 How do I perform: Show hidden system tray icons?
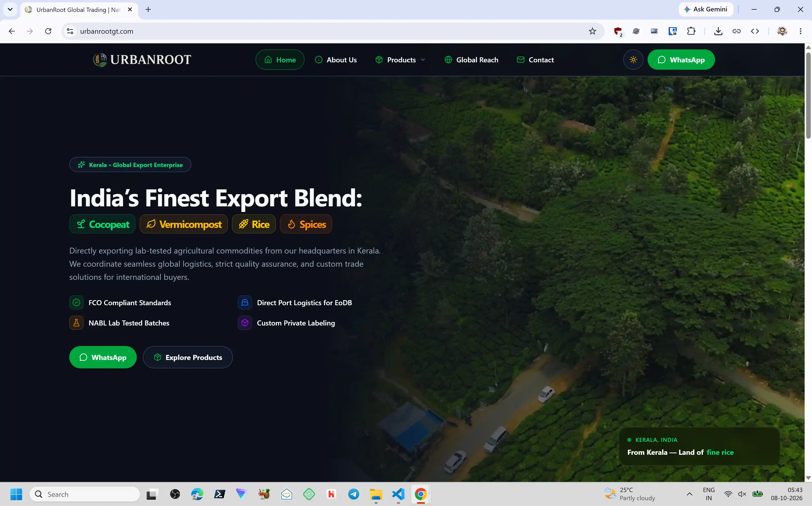point(689,494)
